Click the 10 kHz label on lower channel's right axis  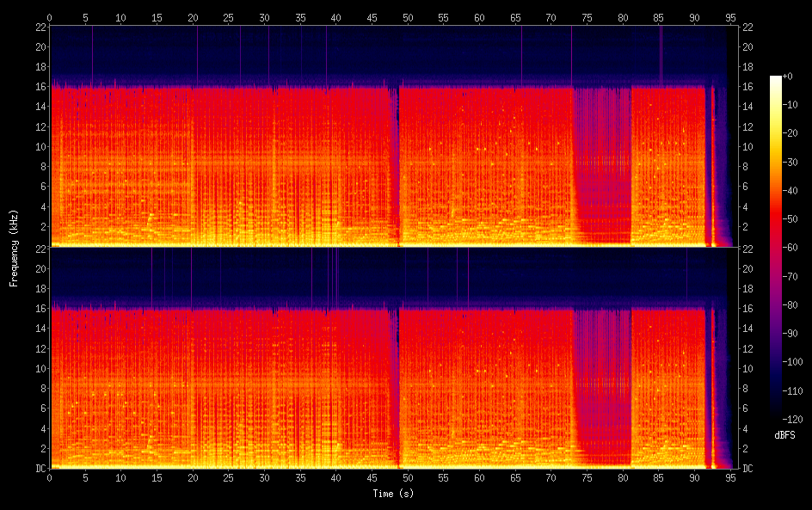[x=747, y=369]
